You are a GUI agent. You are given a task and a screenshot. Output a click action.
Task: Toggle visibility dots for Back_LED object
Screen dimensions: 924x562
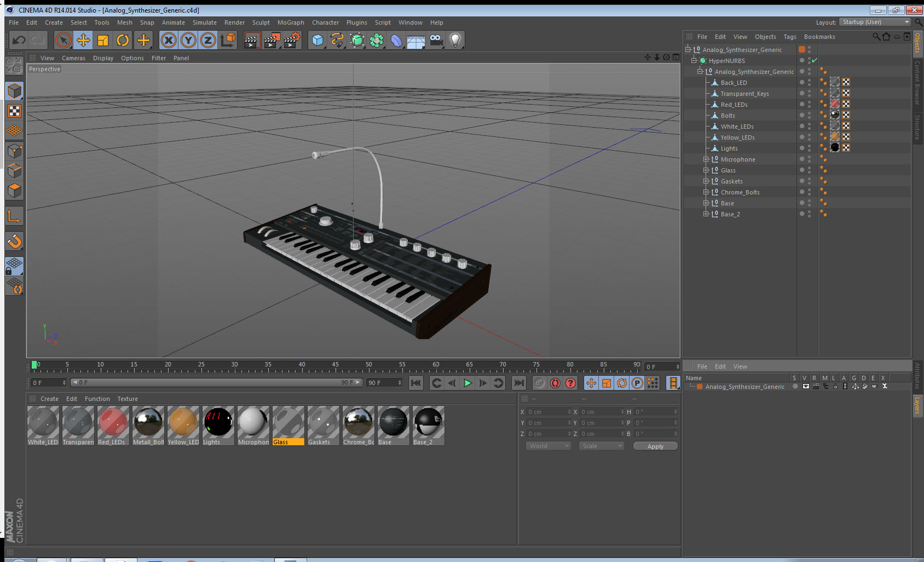point(809,82)
